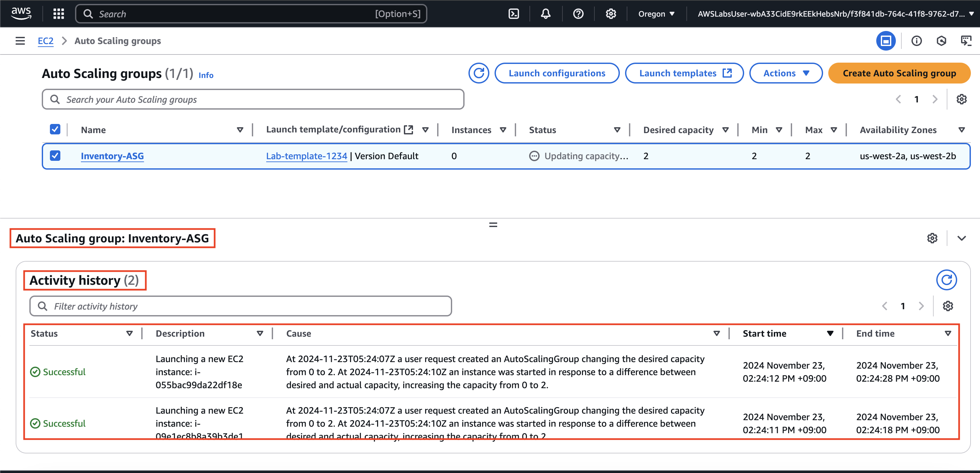Open the side navigation hamburger menu
The image size is (980, 473).
click(x=20, y=41)
